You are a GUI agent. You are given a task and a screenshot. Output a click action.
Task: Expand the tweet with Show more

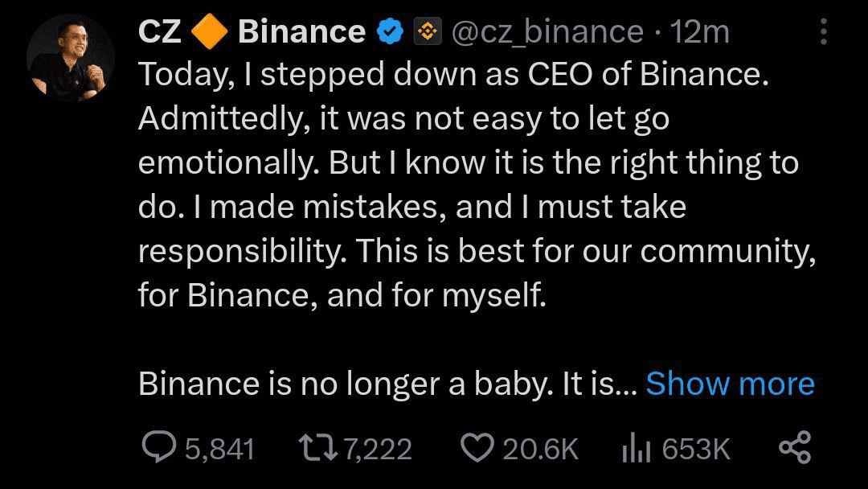(x=730, y=384)
